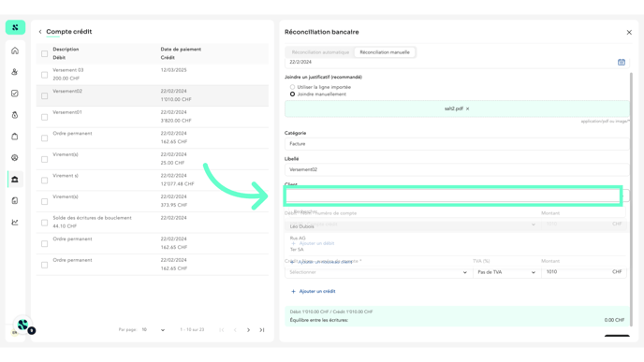
Task: Open the checkmark tasks icon in sidebar
Action: click(x=15, y=94)
